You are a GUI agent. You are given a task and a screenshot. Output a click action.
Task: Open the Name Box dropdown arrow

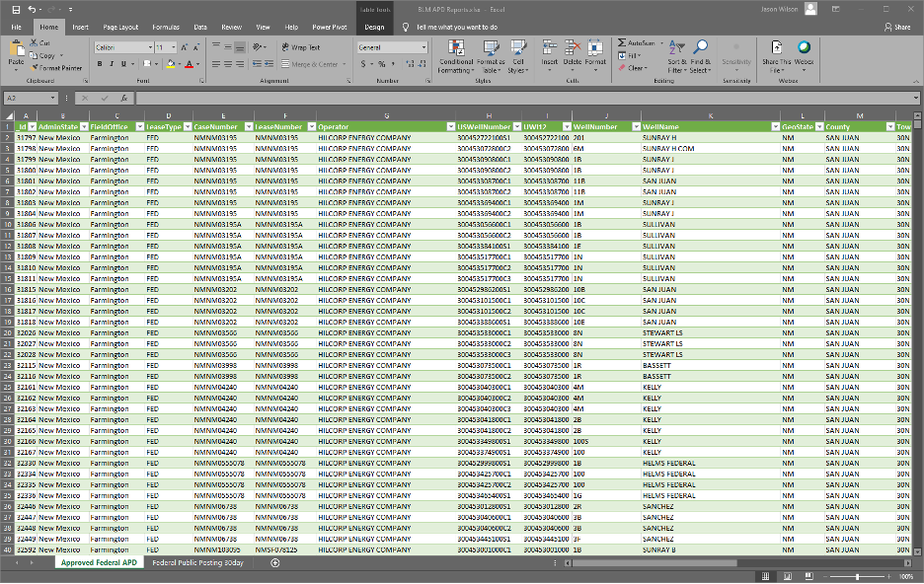52,99
